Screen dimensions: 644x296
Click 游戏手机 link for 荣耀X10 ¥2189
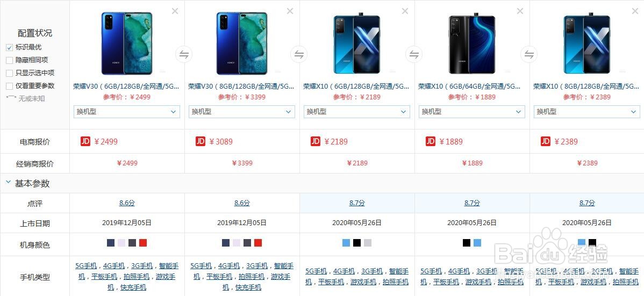[x=363, y=281]
